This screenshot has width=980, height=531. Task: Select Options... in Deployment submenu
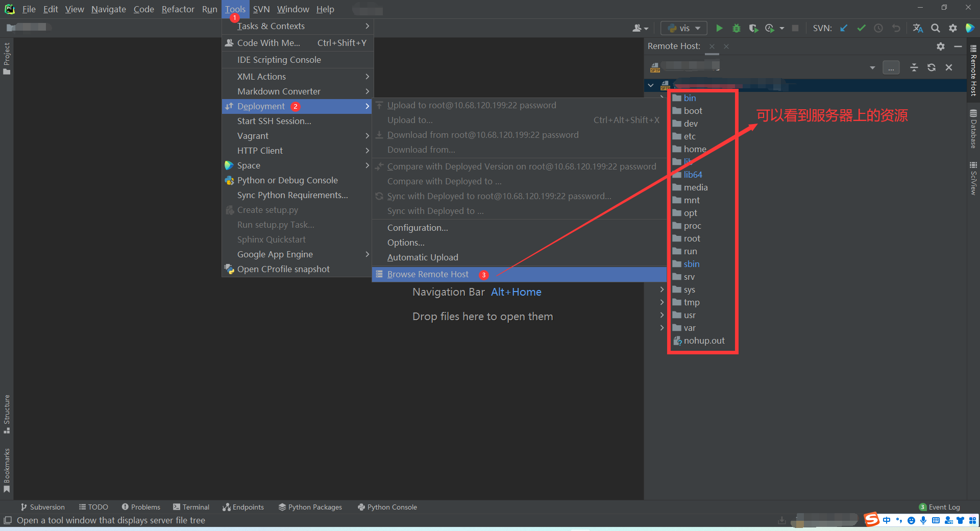click(x=519, y=243)
